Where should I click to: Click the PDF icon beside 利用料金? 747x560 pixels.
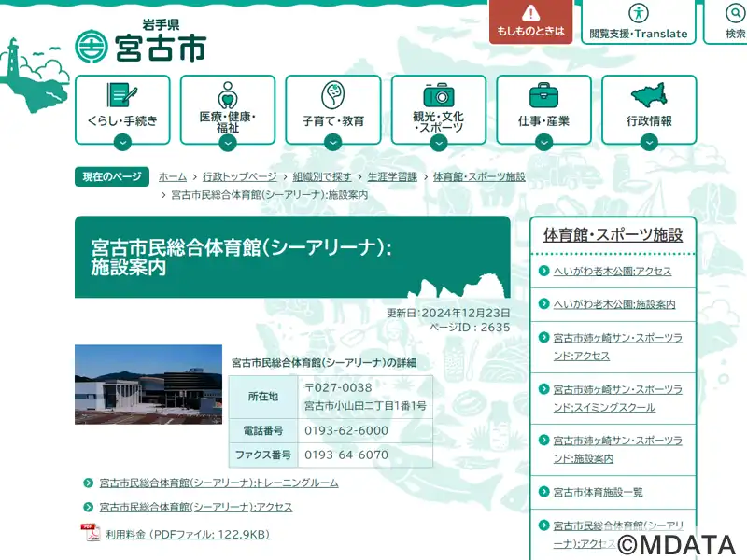coord(91,532)
